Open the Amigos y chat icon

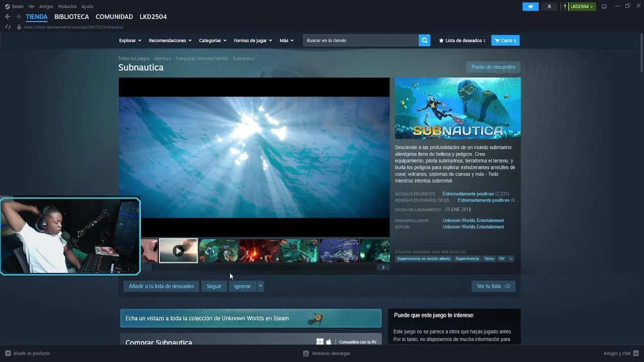[636, 353]
